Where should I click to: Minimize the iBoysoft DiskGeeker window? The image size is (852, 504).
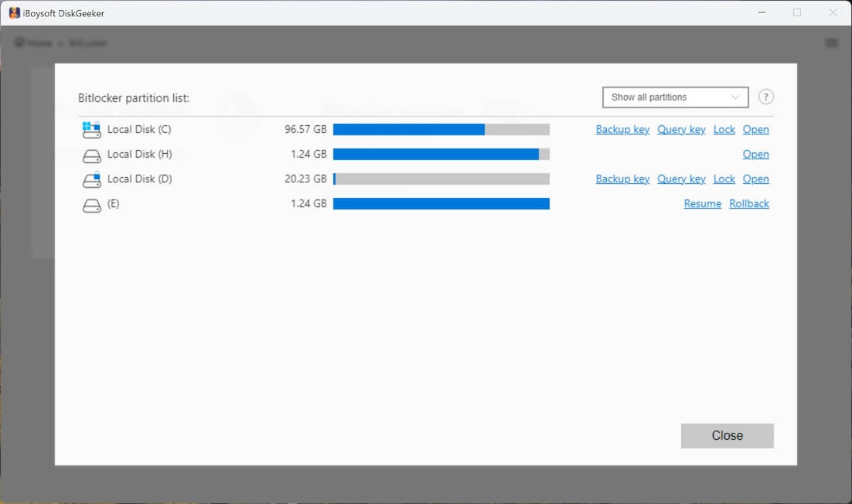[762, 12]
